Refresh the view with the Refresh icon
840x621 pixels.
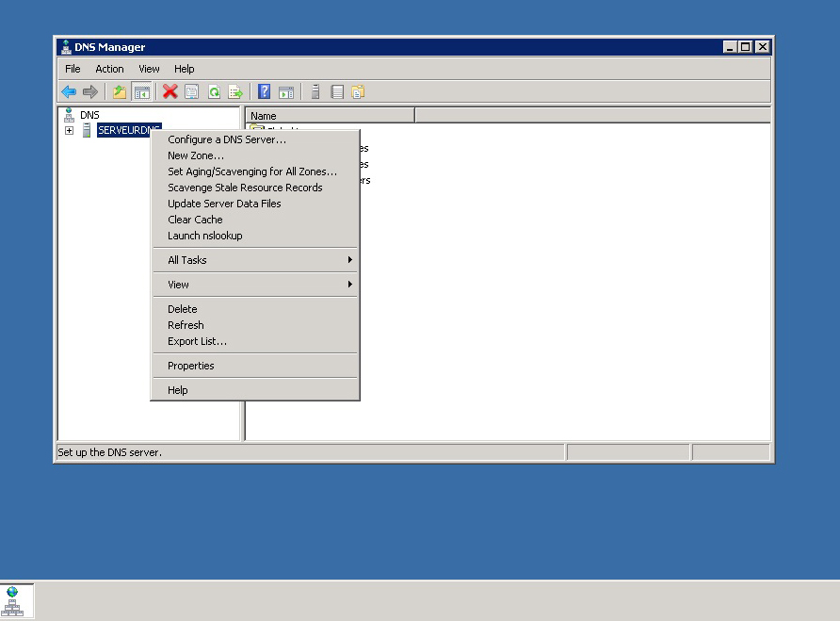[214, 91]
